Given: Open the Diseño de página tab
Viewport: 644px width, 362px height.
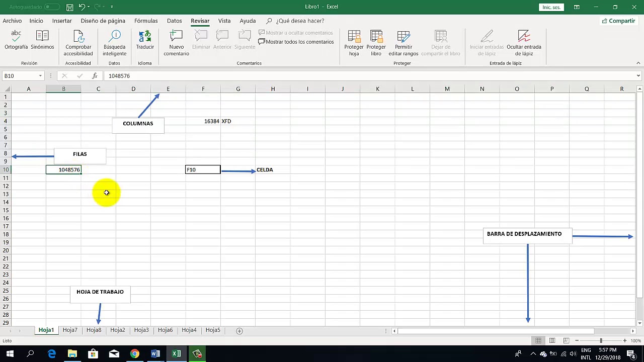Looking at the screenshot, I should [x=103, y=21].
